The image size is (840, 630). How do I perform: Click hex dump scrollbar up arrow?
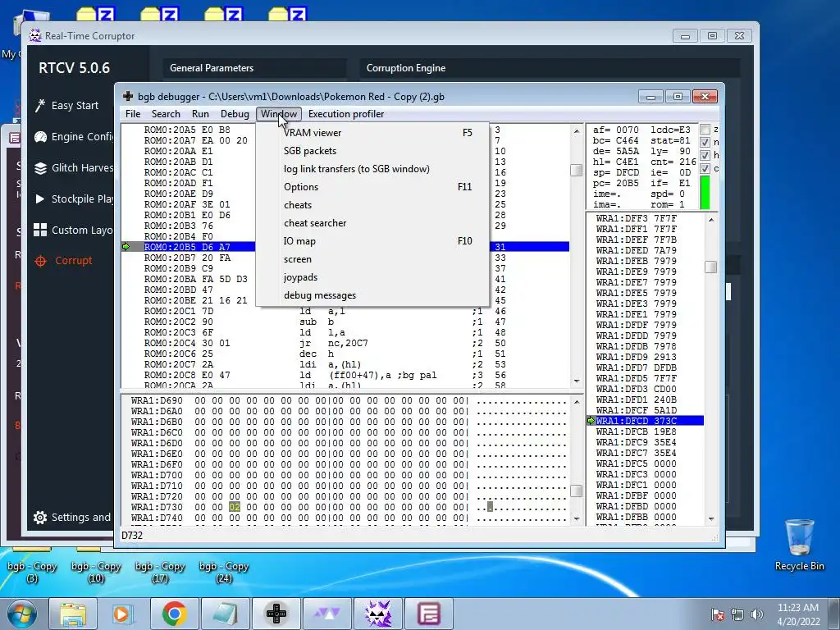pyautogui.click(x=577, y=402)
